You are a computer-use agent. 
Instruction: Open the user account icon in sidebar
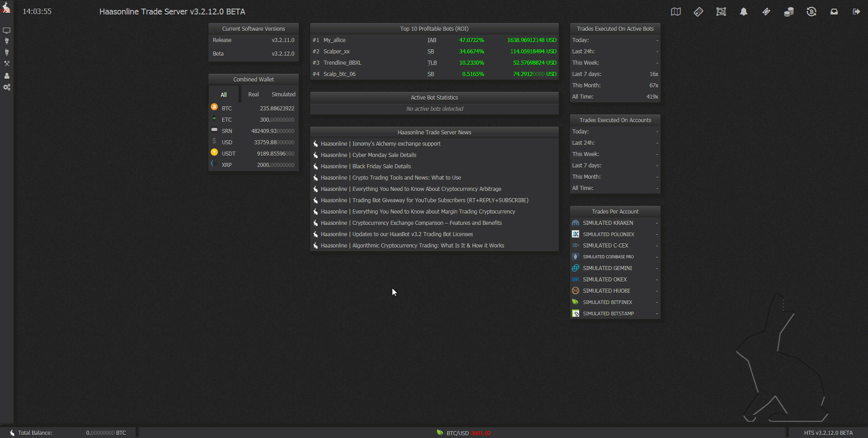point(6,76)
